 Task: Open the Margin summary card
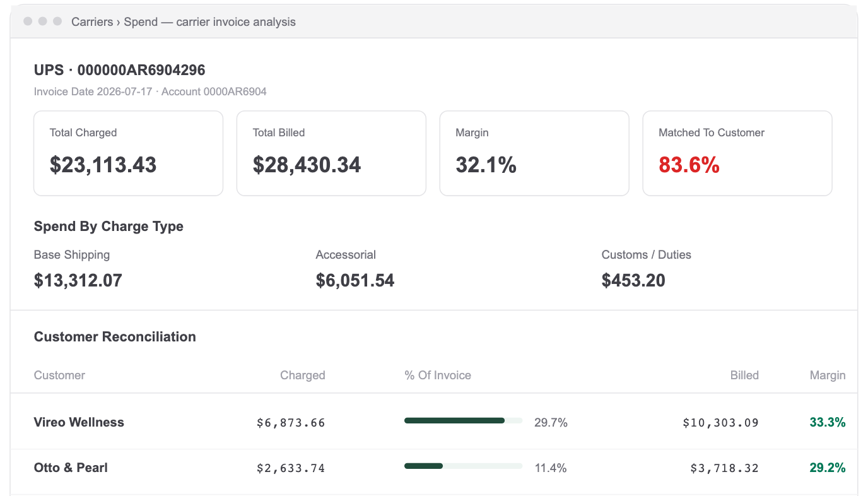point(534,153)
